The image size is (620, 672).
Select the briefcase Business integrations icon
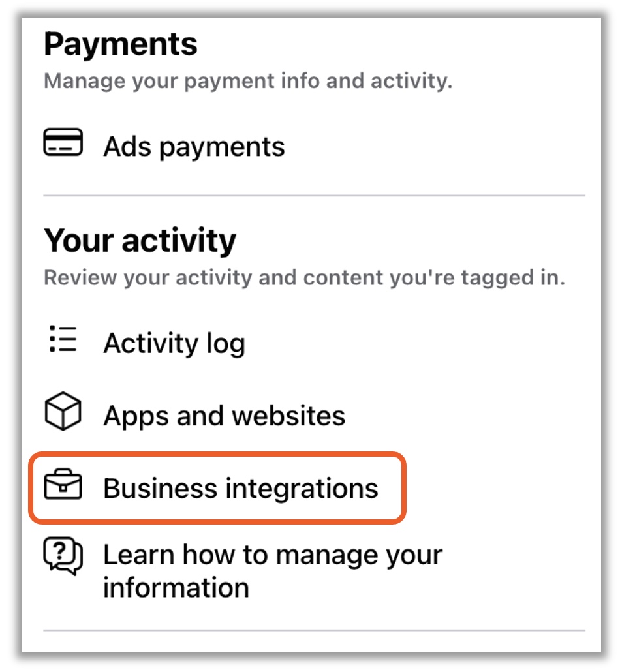[x=63, y=487]
